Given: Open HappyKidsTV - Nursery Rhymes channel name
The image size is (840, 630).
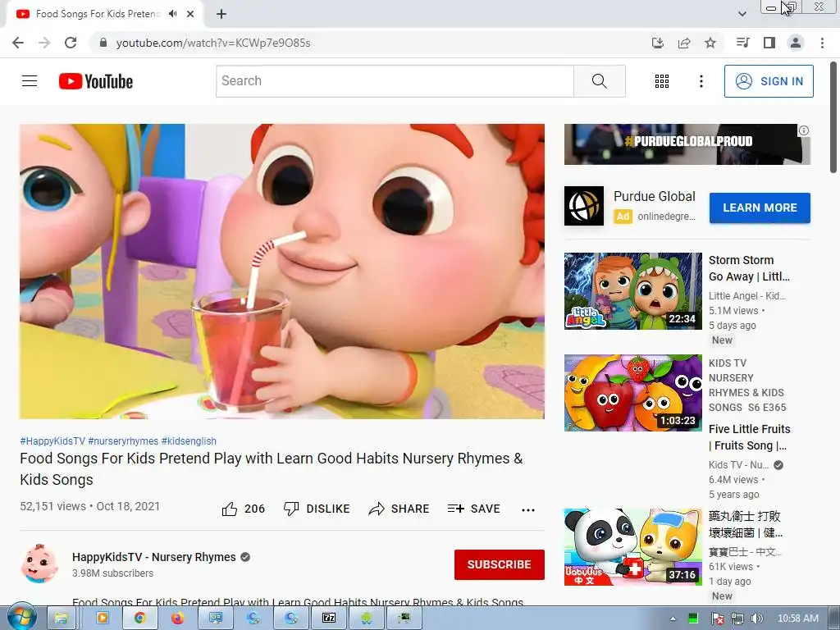Looking at the screenshot, I should point(153,557).
